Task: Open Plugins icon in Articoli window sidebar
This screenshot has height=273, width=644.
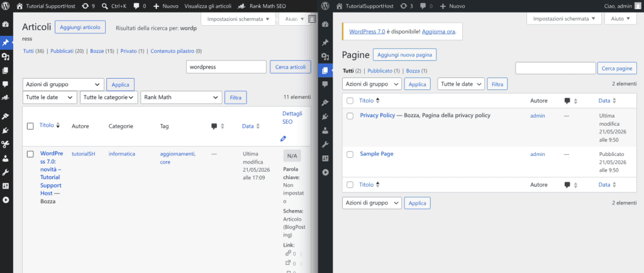Action: pyautogui.click(x=6, y=131)
